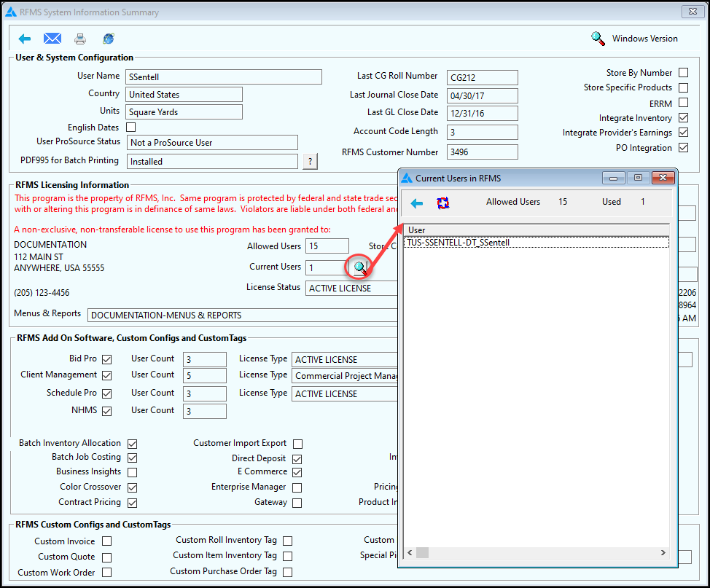Uncheck the Direct Deposit checkbox
This screenshot has height=588, width=710.
pyautogui.click(x=297, y=459)
